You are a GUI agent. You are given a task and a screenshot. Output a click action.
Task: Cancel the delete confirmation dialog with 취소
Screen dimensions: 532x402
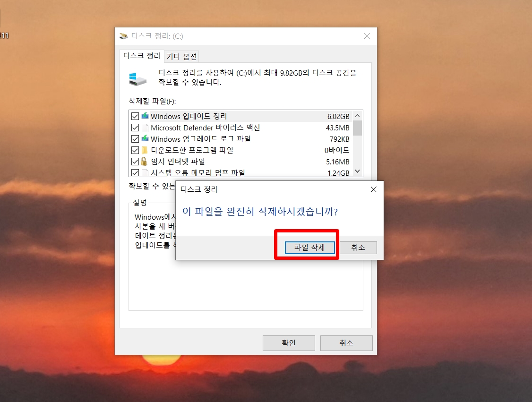click(x=358, y=248)
